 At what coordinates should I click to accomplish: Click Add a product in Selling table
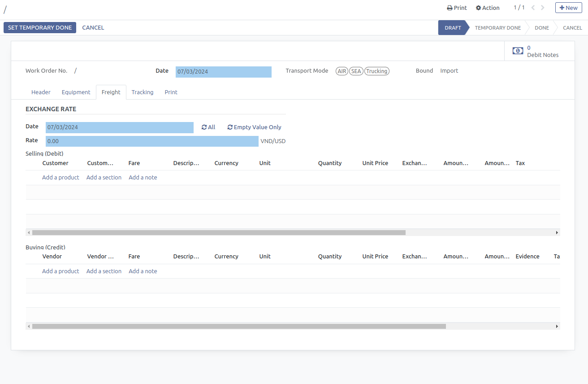61,178
